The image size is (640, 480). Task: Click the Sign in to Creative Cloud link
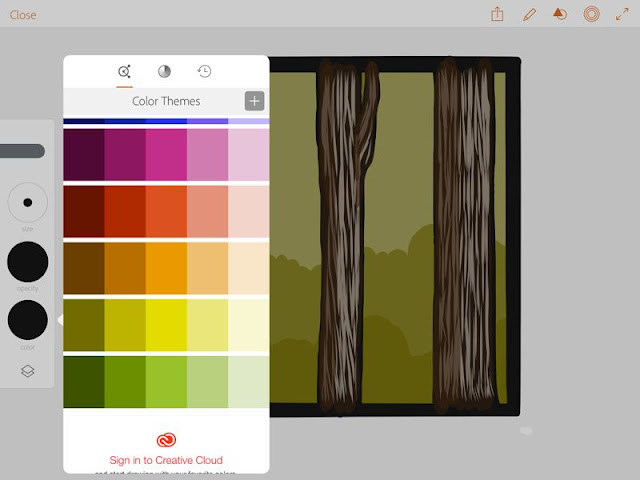(x=166, y=460)
